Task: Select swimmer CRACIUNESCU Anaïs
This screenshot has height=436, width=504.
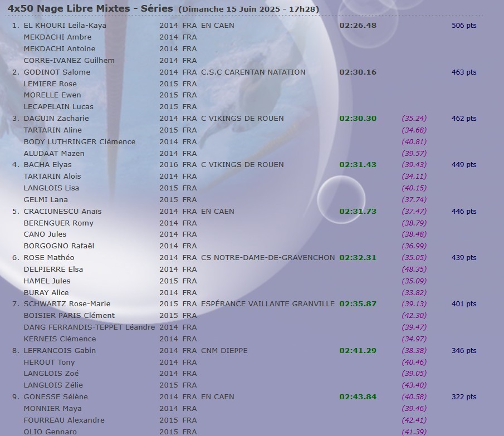Action: click(x=62, y=212)
